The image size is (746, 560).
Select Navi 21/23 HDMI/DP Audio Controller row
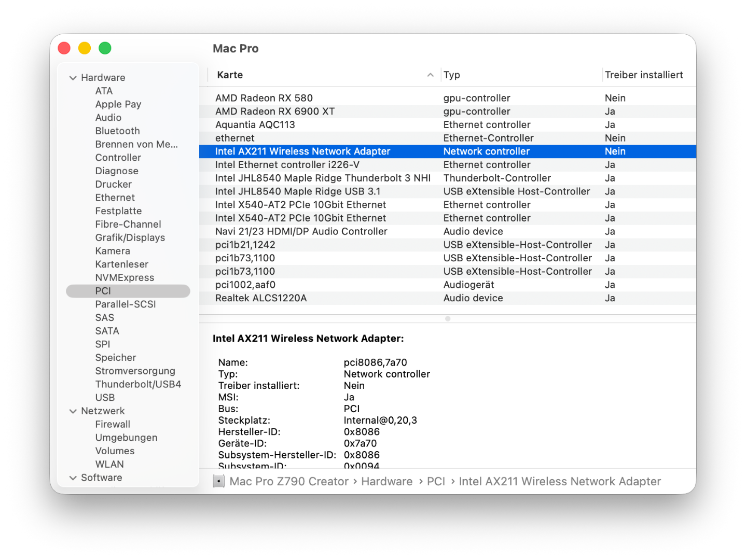point(448,232)
